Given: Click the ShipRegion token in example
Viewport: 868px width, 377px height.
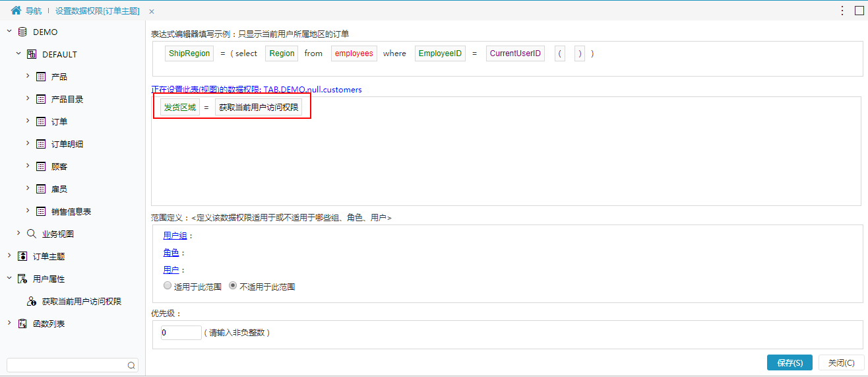Looking at the screenshot, I should click(x=189, y=53).
